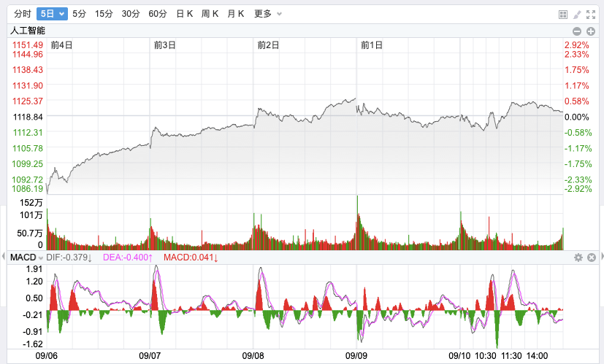Close the MACD indicator panel
This screenshot has height=364, width=604.
592,257
